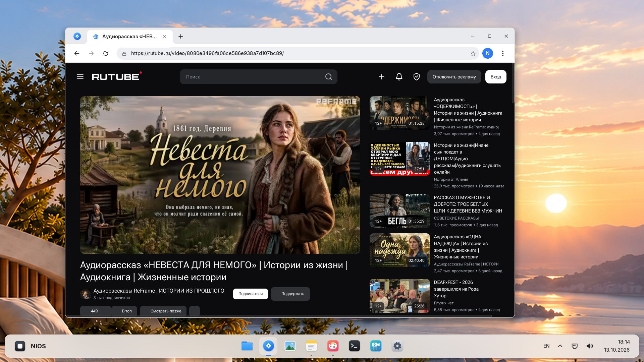Open a new browser tab
This screenshot has width=644, height=362.
coord(181,36)
